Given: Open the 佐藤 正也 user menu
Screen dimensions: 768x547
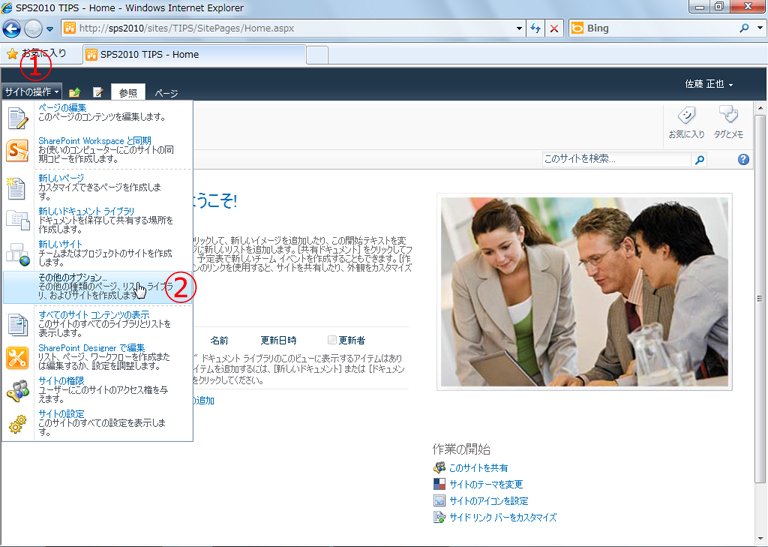Looking at the screenshot, I should (708, 84).
